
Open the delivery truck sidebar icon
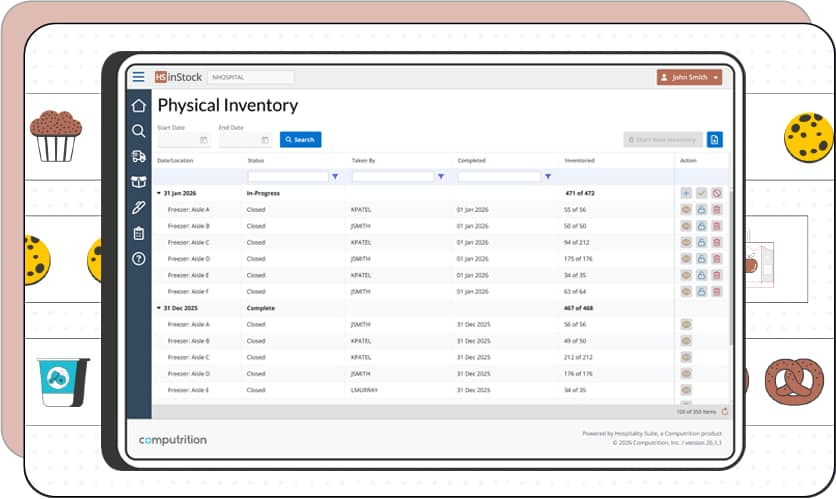(138, 156)
